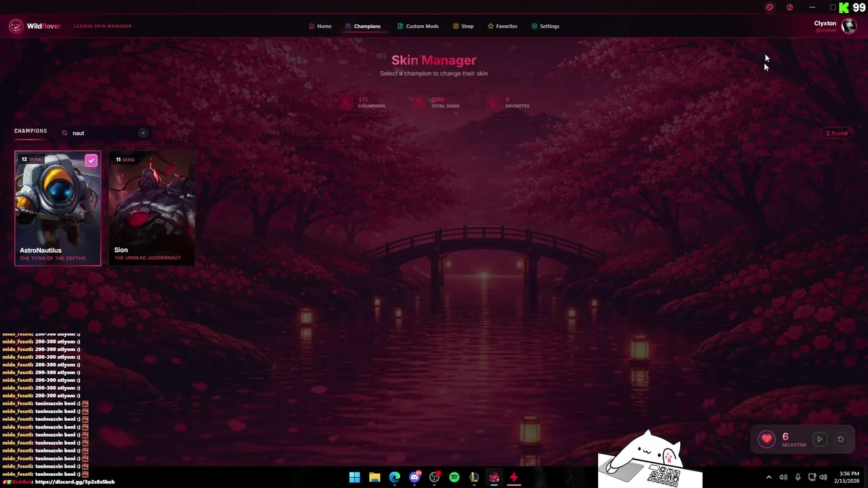Click the Total Skins stat box
This screenshot has width=868, height=488.
pyautogui.click(x=437, y=102)
